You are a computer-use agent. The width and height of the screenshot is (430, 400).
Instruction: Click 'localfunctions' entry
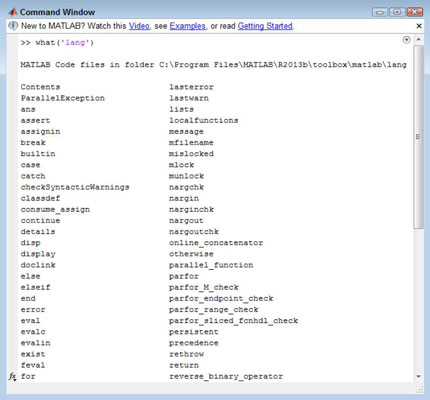pyautogui.click(x=204, y=120)
